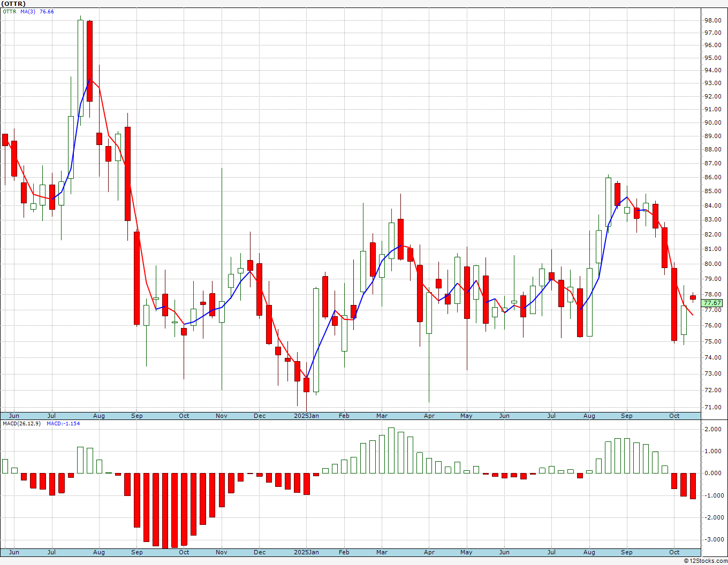This screenshot has height=565, width=728.
Task: Click the 91.00 price axis label
Action: pos(712,110)
